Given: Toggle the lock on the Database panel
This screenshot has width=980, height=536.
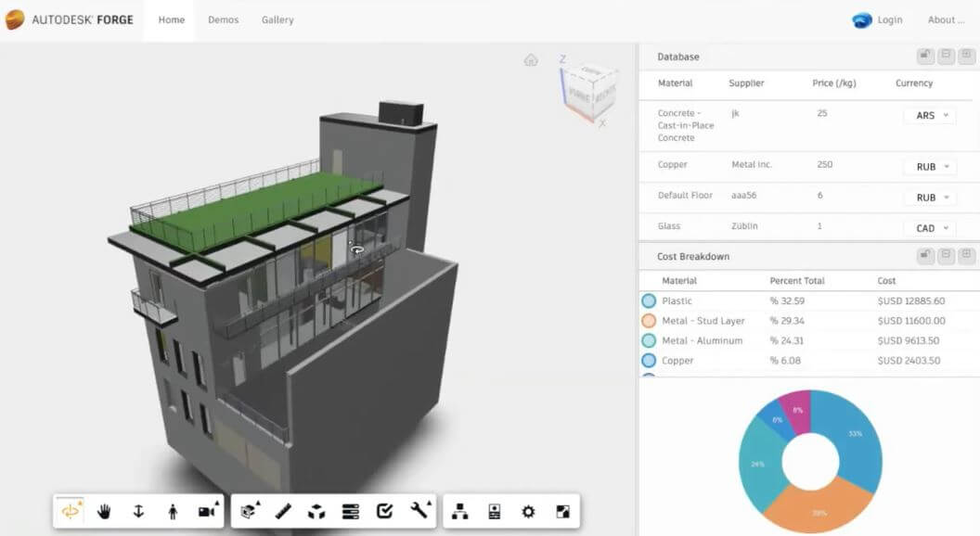Looking at the screenshot, I should (x=924, y=56).
